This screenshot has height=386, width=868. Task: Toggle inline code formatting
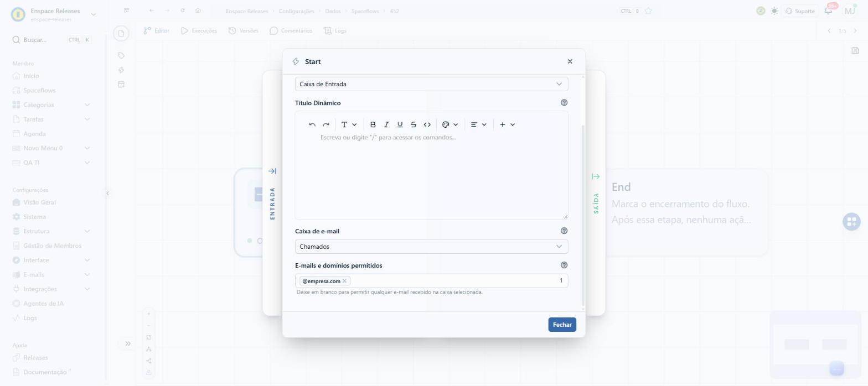tap(427, 125)
